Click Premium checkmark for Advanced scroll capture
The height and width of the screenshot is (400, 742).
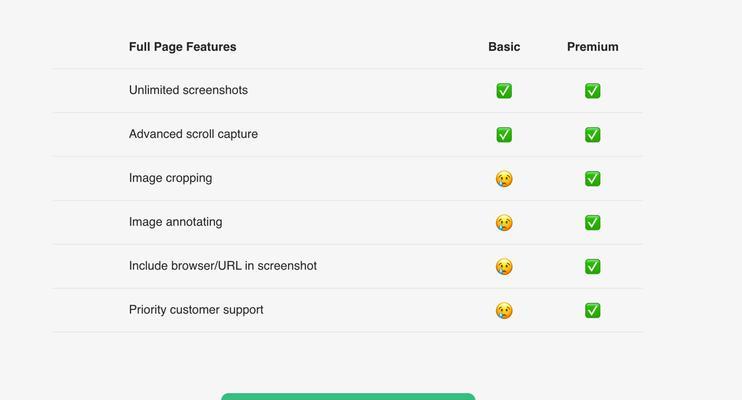coord(592,134)
